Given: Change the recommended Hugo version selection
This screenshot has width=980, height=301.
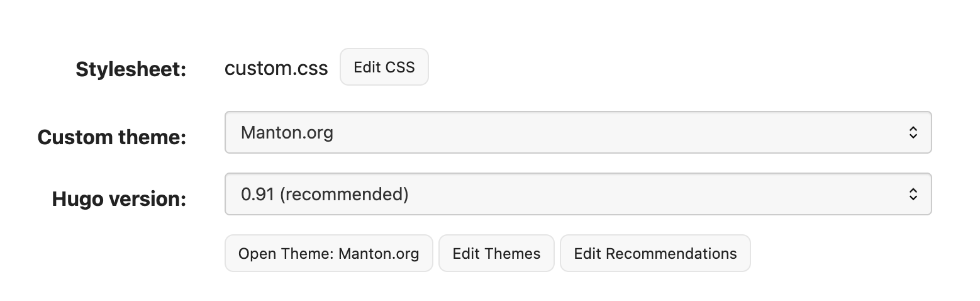Looking at the screenshot, I should (x=577, y=195).
